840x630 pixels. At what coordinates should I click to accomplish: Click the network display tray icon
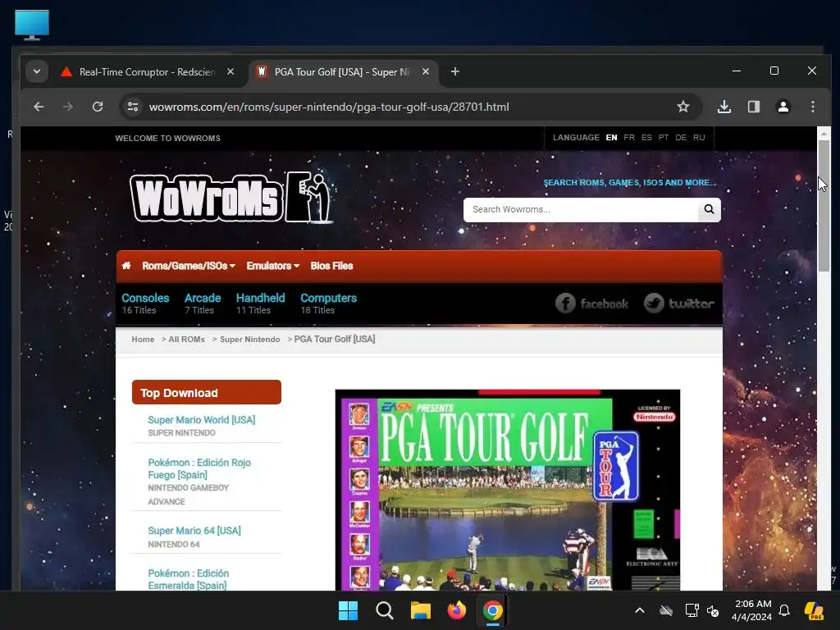[x=692, y=610]
